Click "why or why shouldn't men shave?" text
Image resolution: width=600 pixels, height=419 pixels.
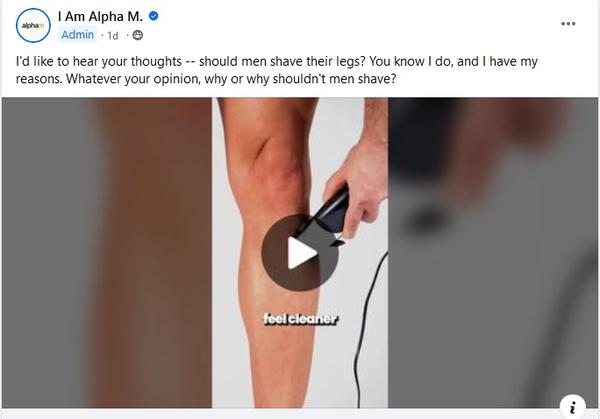(300, 79)
